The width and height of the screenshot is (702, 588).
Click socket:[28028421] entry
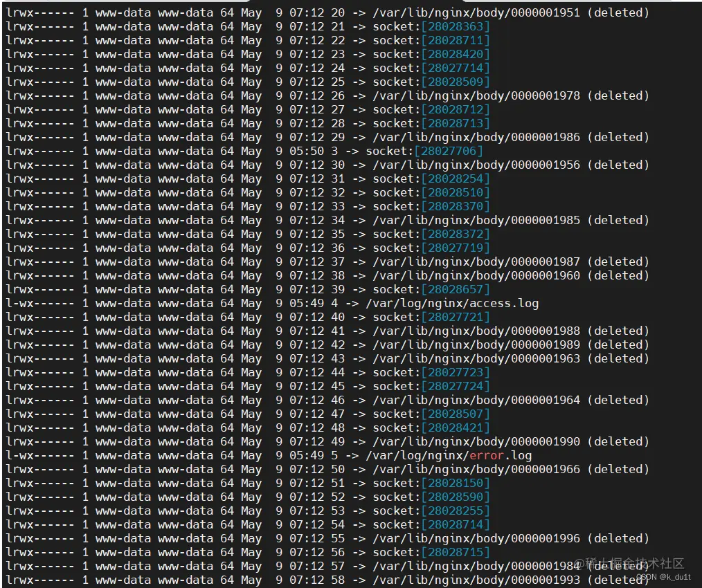point(431,429)
